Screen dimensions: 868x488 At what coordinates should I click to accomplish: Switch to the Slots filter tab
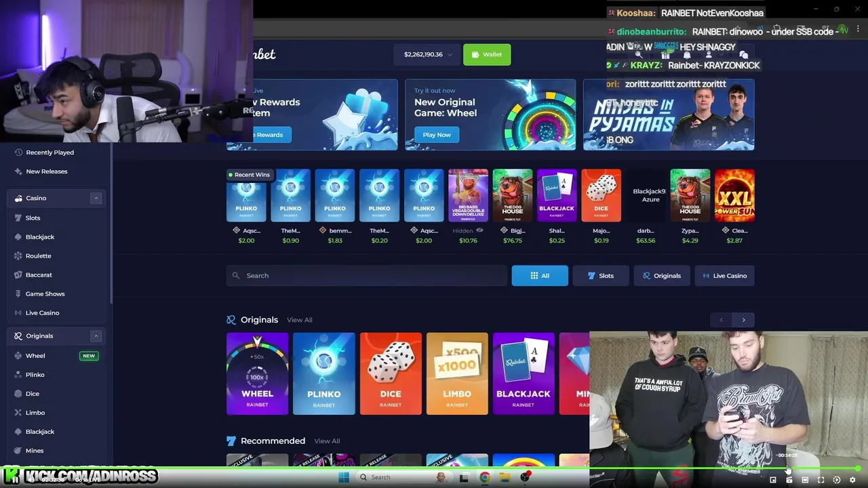coord(601,276)
